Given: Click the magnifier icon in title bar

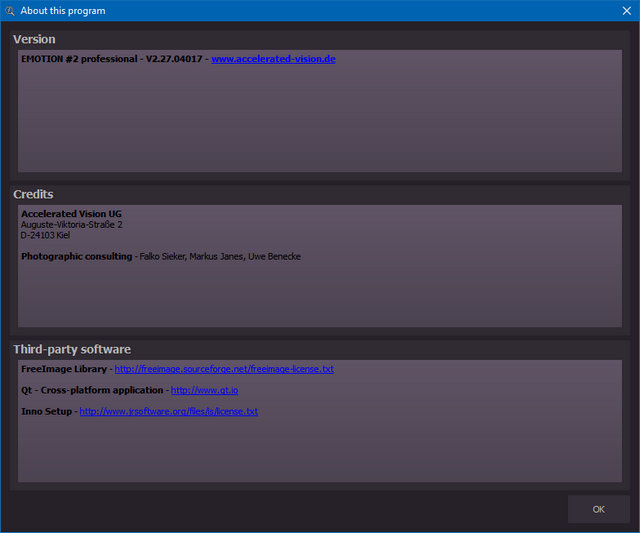Looking at the screenshot, I should coord(9,11).
